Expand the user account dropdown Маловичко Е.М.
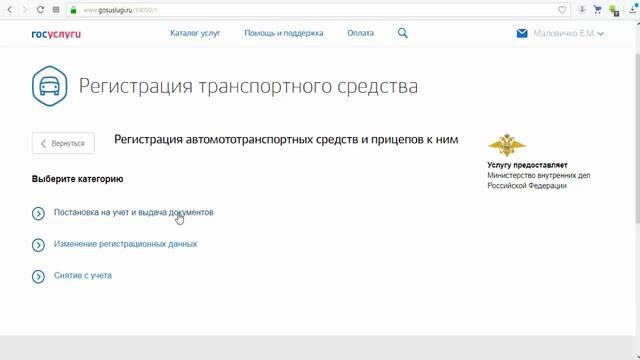Screen dimensions: 640x360 pyautogui.click(x=568, y=33)
